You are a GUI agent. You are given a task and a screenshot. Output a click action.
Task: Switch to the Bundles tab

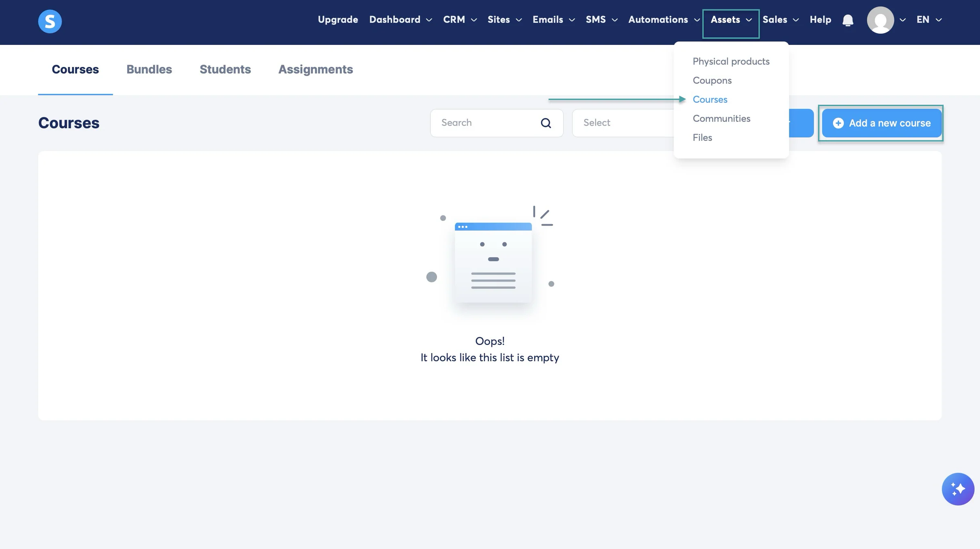pos(149,69)
